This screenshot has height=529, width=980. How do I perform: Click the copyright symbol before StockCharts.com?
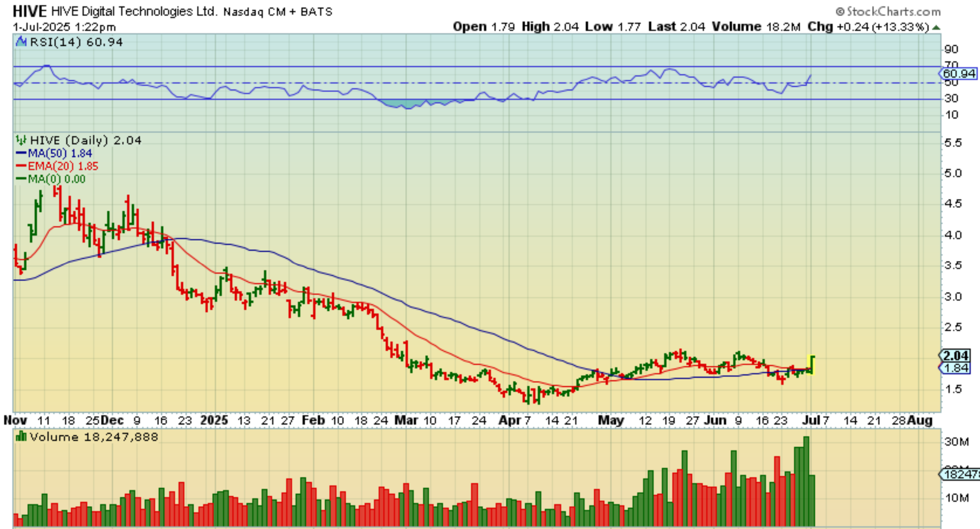840,12
